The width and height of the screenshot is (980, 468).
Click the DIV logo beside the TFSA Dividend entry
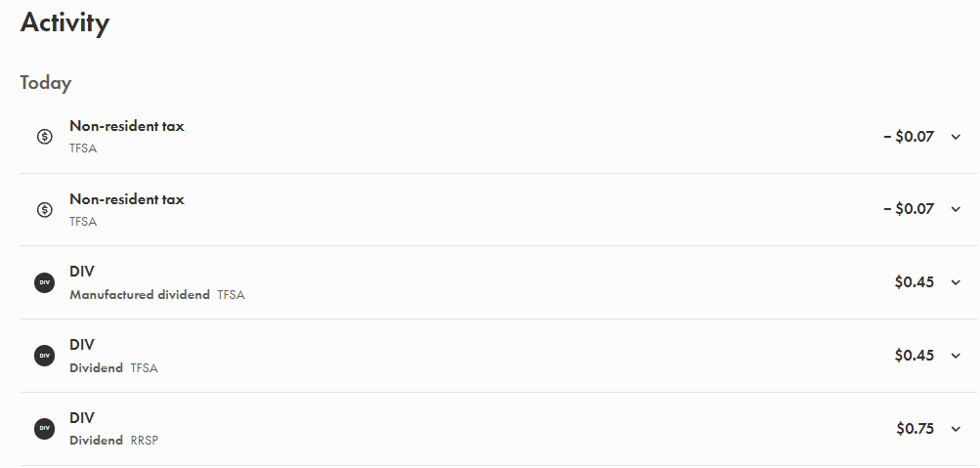[44, 356]
